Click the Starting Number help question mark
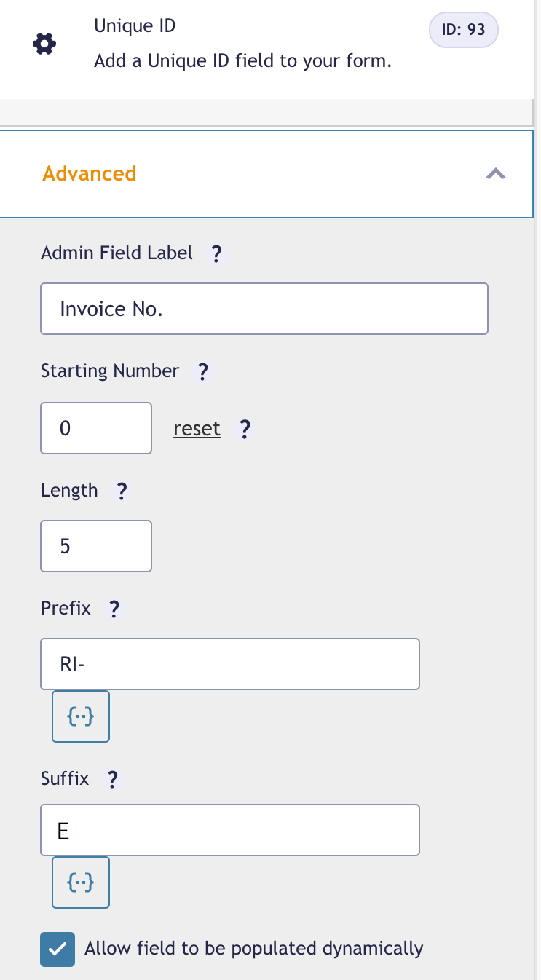541x980 pixels. pos(203,372)
